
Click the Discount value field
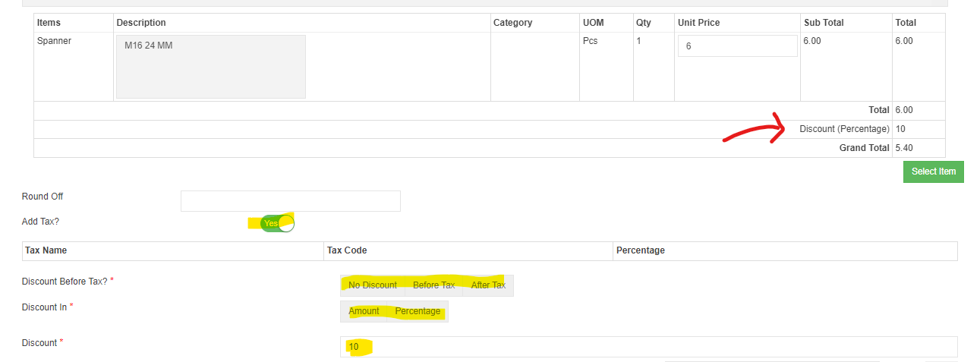tap(648, 347)
